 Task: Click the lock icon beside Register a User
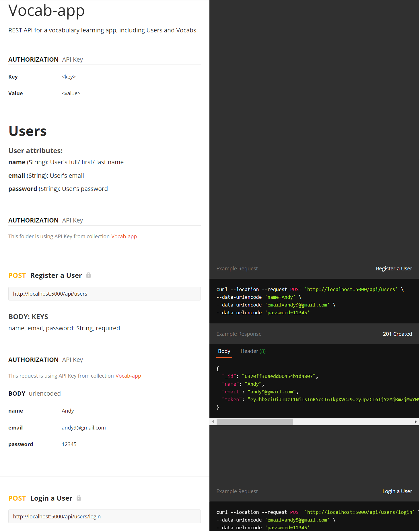click(x=88, y=275)
